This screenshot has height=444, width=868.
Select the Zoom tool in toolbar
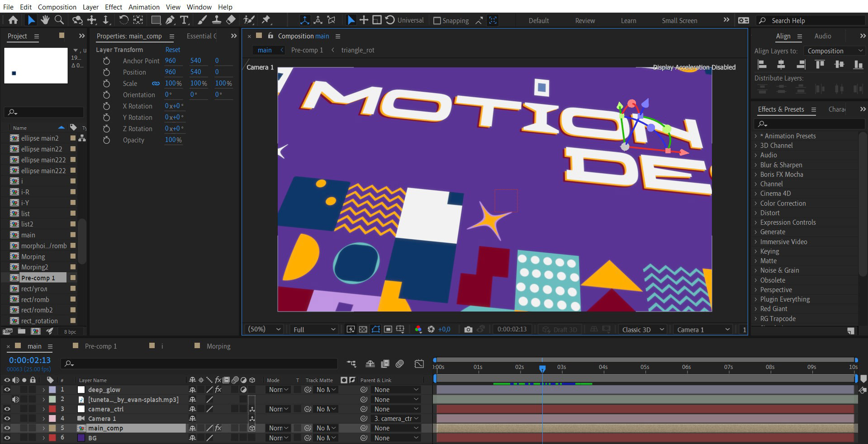tap(59, 20)
